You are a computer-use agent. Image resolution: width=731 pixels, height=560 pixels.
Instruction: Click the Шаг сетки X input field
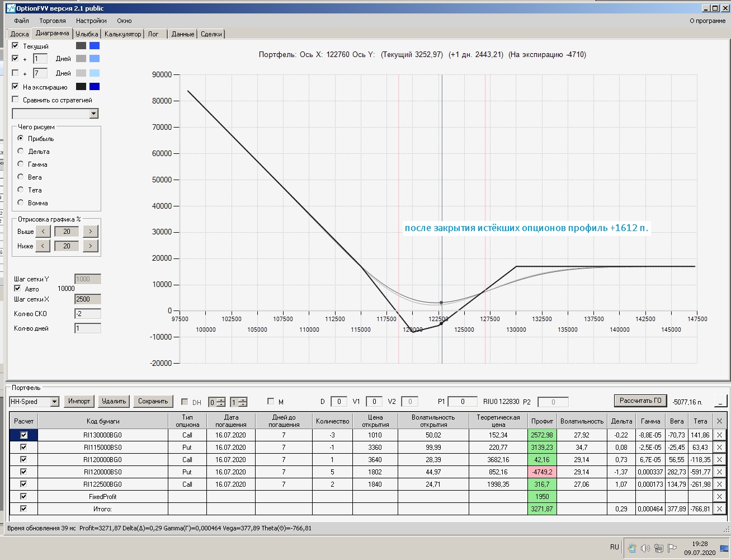(88, 299)
